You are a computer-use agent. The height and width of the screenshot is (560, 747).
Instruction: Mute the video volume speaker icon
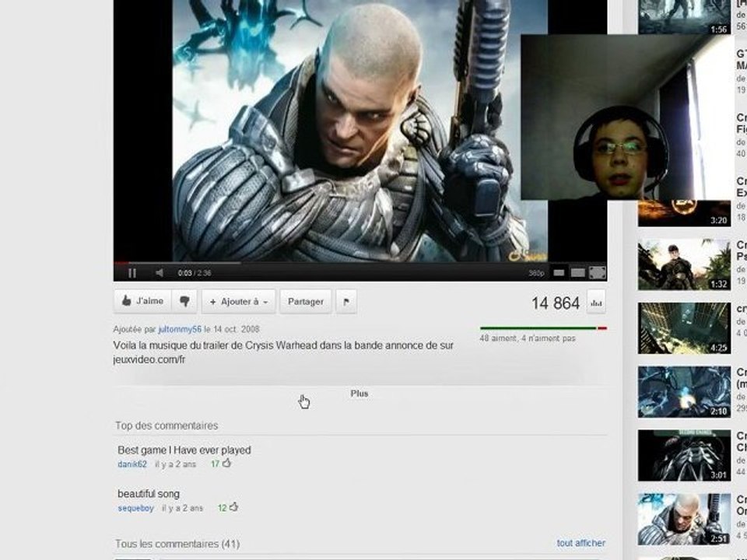click(x=160, y=273)
